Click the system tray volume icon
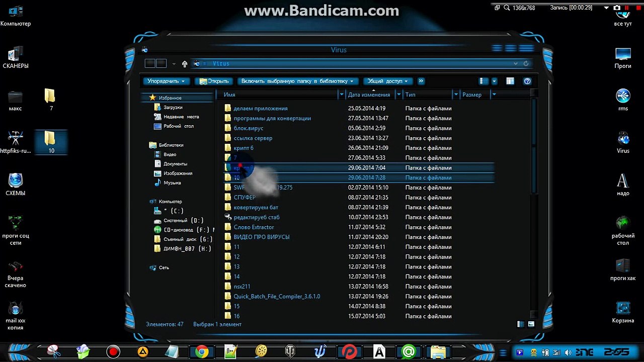 tap(568, 352)
